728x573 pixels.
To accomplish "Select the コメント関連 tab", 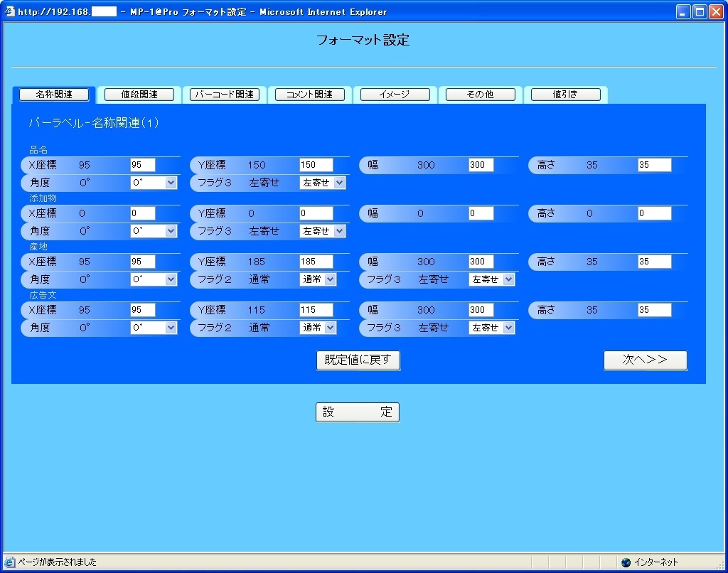I will (x=310, y=95).
